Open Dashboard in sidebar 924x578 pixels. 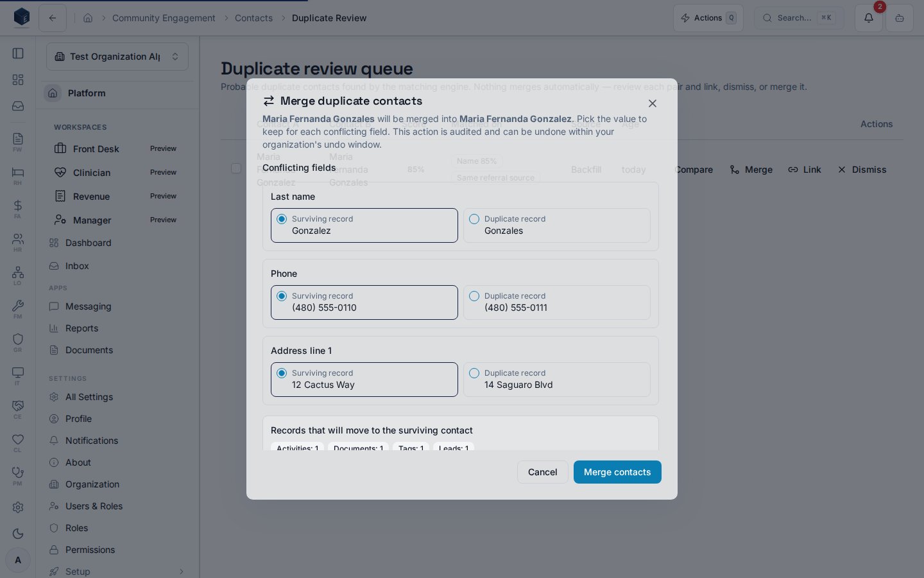(117, 243)
